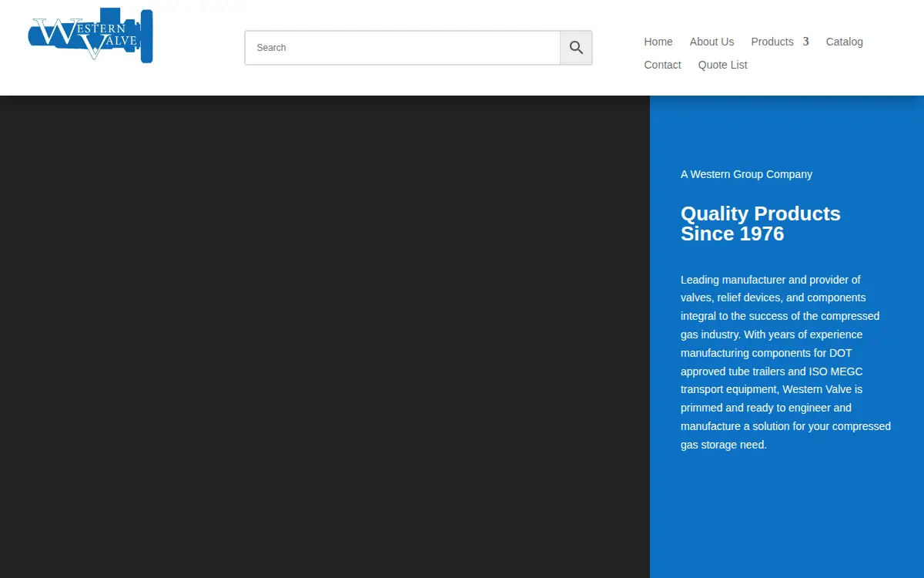Viewport: 924px width, 578px height.
Task: Click the magnifying glass search button
Action: 576,48
